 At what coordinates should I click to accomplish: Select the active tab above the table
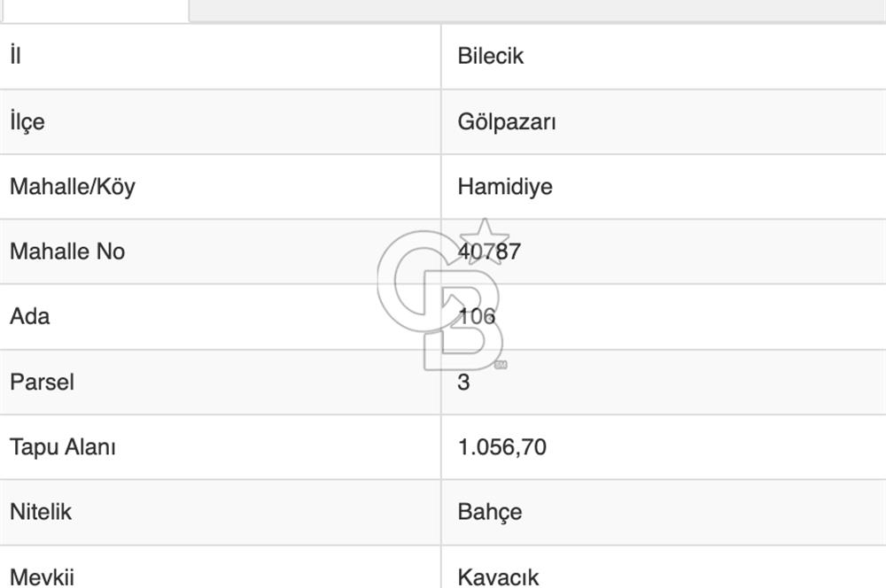(93, 9)
